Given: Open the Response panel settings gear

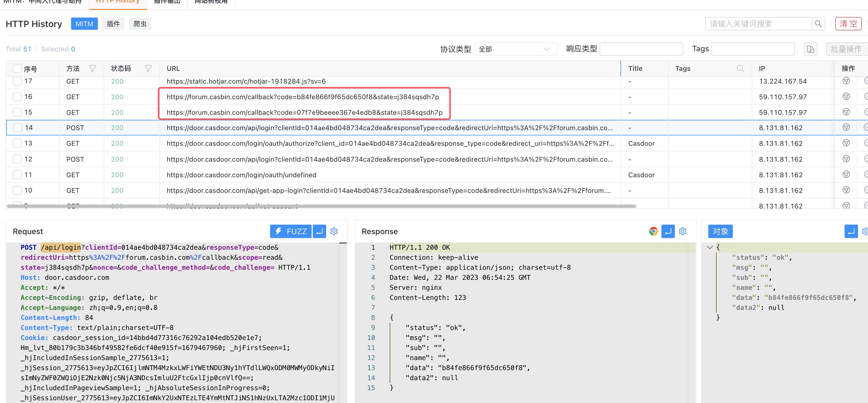Looking at the screenshot, I should point(683,232).
